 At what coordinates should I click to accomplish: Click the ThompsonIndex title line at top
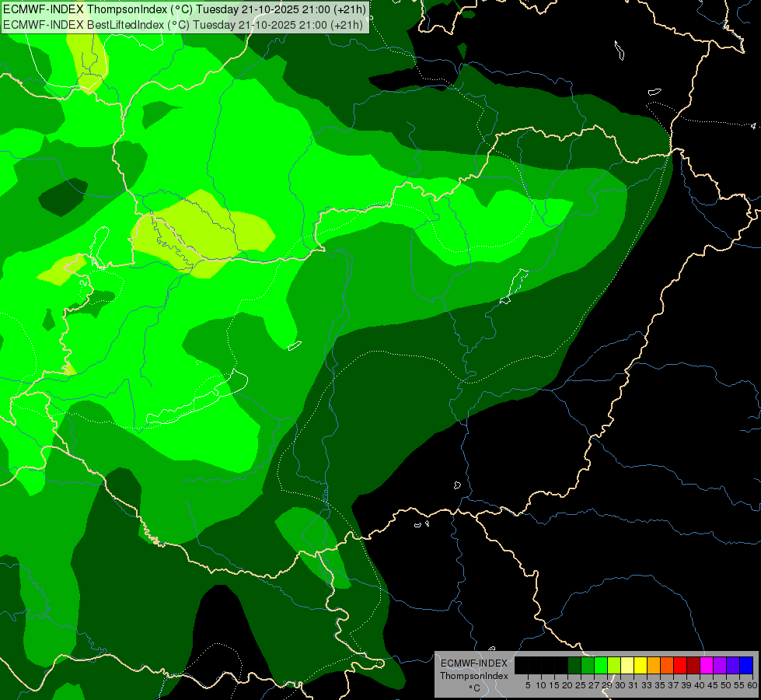[x=184, y=9]
